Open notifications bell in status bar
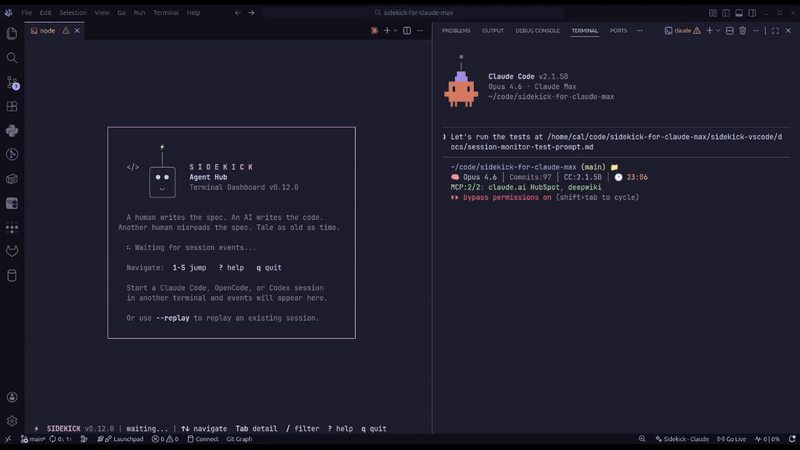This screenshot has width=800, height=450. 792,439
